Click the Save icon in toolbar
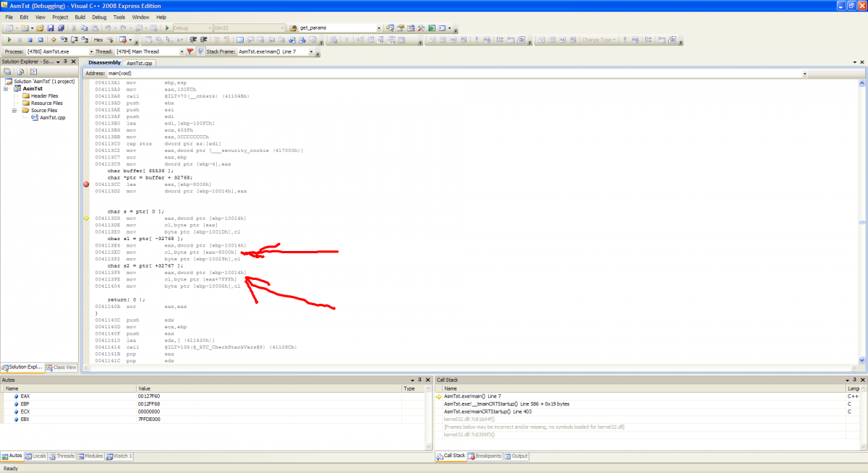 click(51, 28)
